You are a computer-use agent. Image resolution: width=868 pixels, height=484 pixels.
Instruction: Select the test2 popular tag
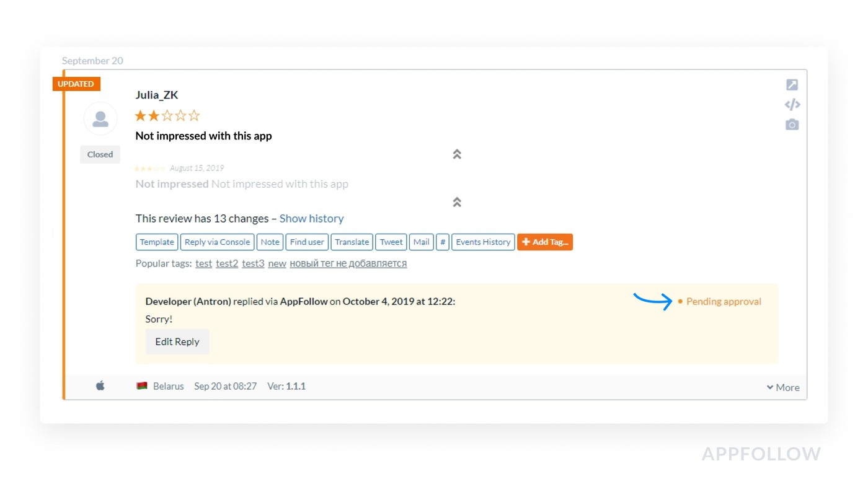[x=227, y=263]
